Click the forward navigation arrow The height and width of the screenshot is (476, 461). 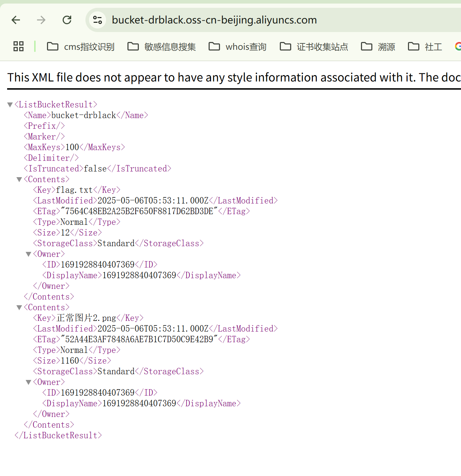[x=41, y=20]
